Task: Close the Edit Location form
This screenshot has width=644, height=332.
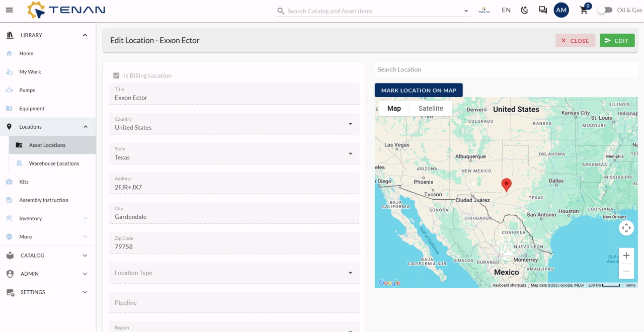Action: 575,41
